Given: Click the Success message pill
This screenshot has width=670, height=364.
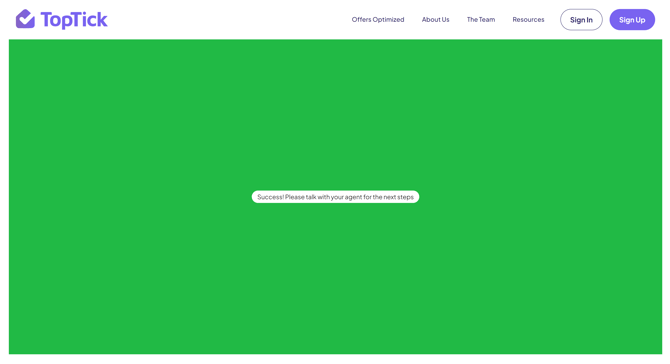Looking at the screenshot, I should point(335,197).
